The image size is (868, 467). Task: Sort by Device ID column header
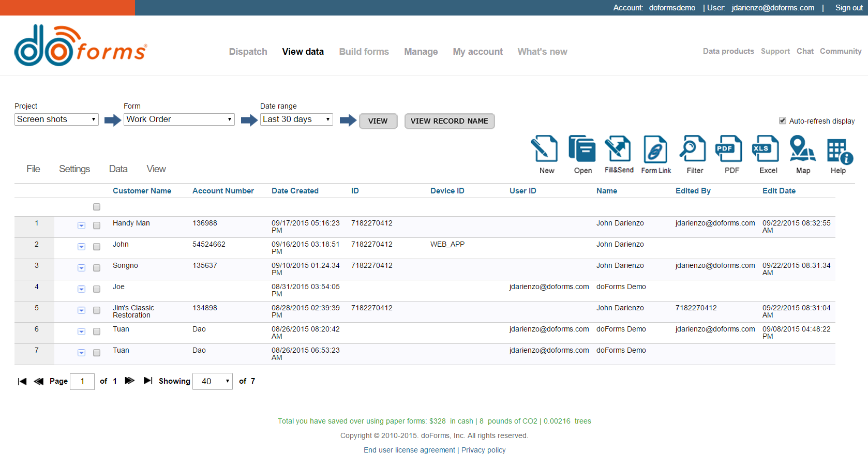tap(447, 191)
